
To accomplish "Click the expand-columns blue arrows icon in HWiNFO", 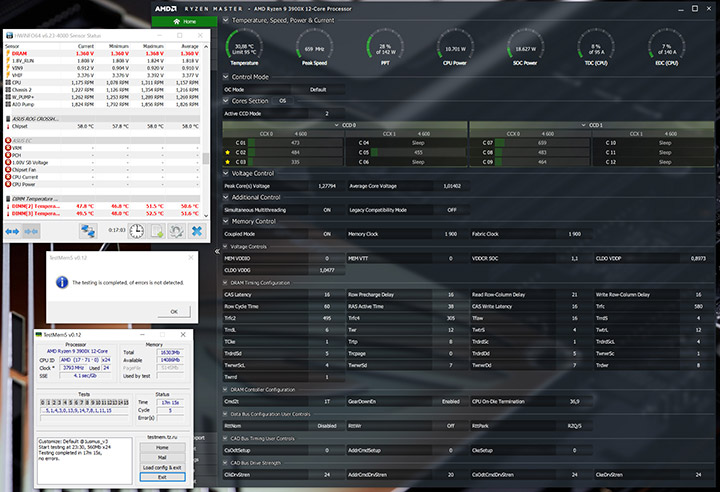I will (12, 232).
